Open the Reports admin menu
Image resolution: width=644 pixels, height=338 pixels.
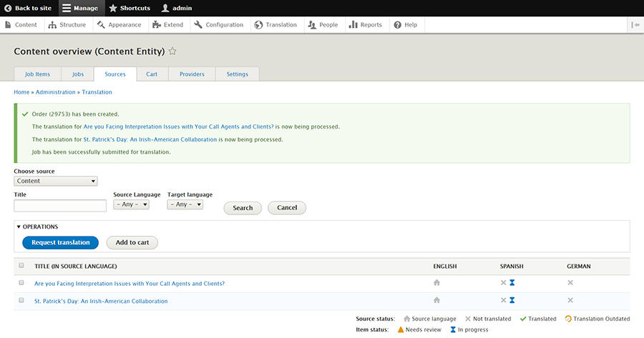tap(366, 25)
